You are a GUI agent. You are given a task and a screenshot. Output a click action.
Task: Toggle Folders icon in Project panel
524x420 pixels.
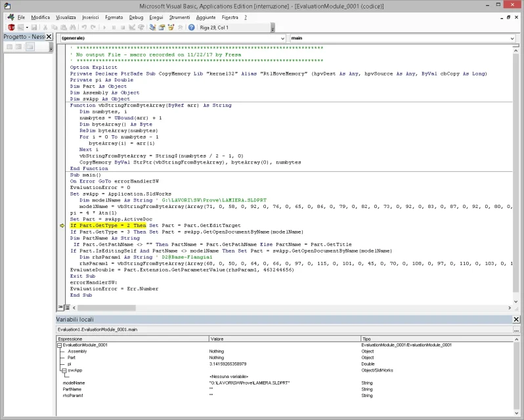[30, 47]
